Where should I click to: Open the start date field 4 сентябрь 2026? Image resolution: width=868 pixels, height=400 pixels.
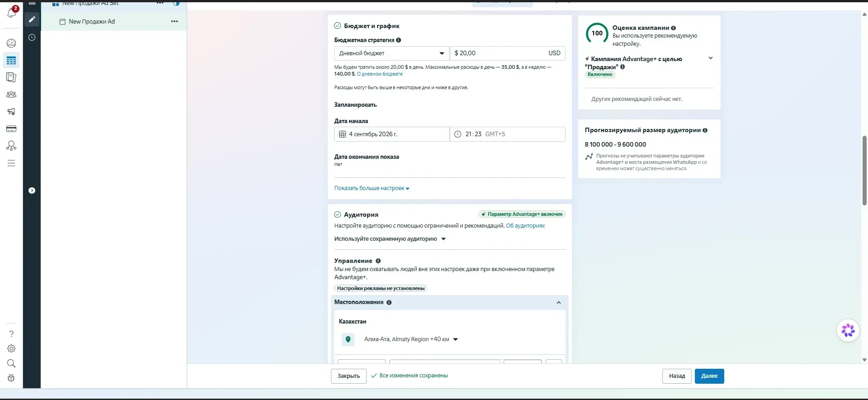(392, 134)
